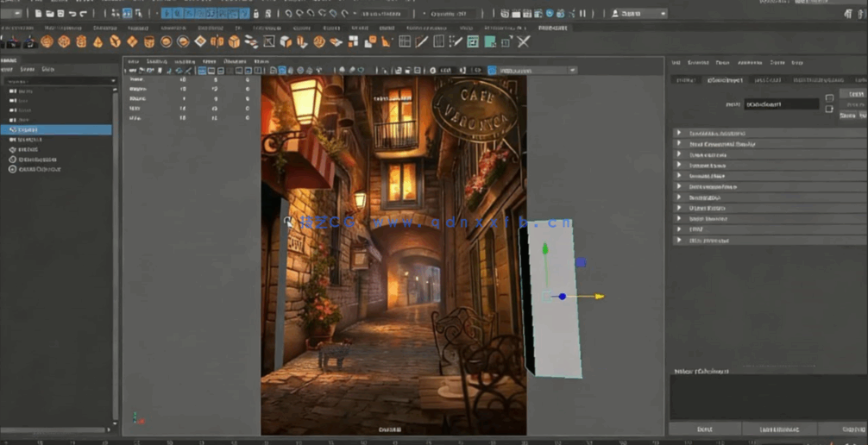Toggle the blue-highlighted icon beside the viewport dropdown
868x445 pixels.
491,70
